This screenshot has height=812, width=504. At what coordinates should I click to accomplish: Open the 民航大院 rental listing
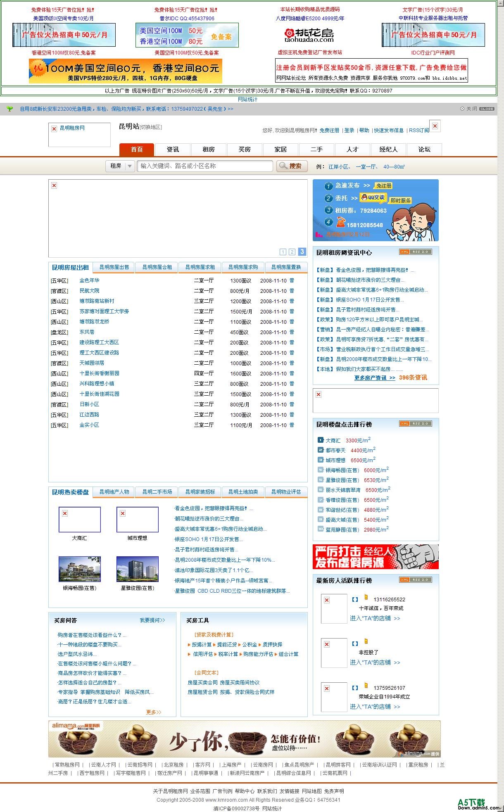click(x=90, y=291)
